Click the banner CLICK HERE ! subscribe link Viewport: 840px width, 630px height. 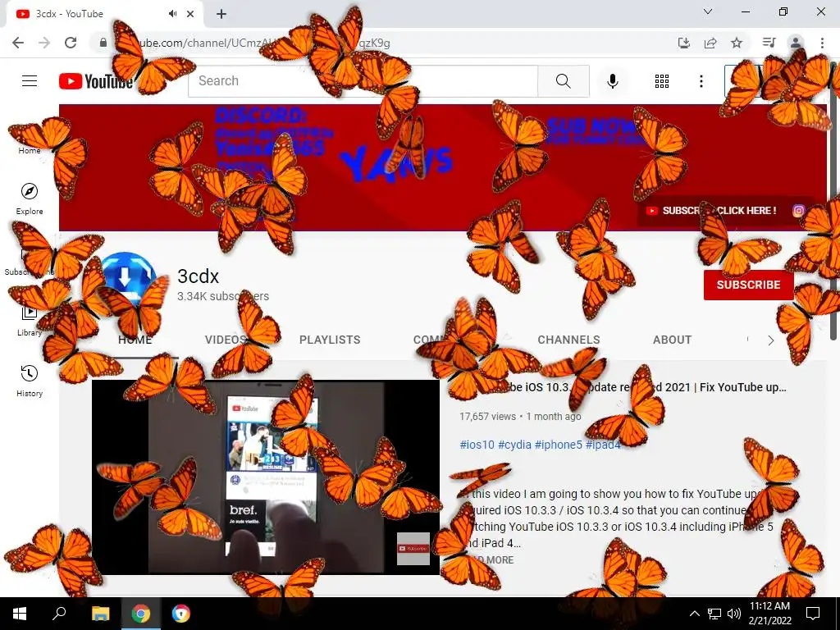[746, 211]
